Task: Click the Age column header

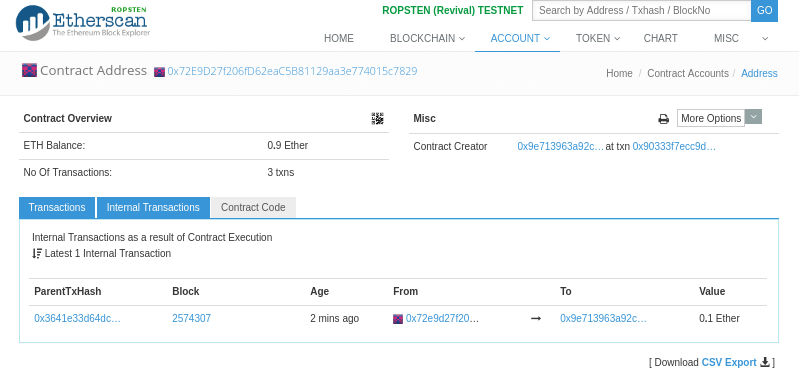Action: [x=319, y=291]
